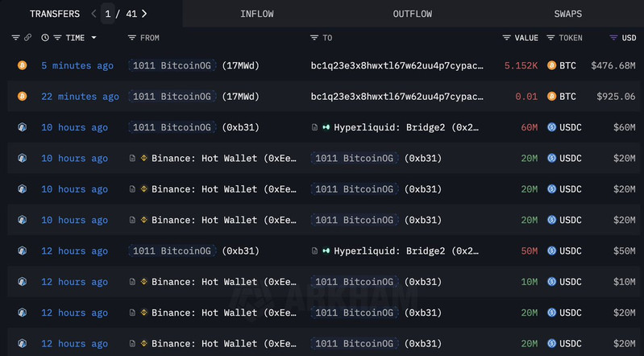Click the VALUE column filter icon

[506, 38]
